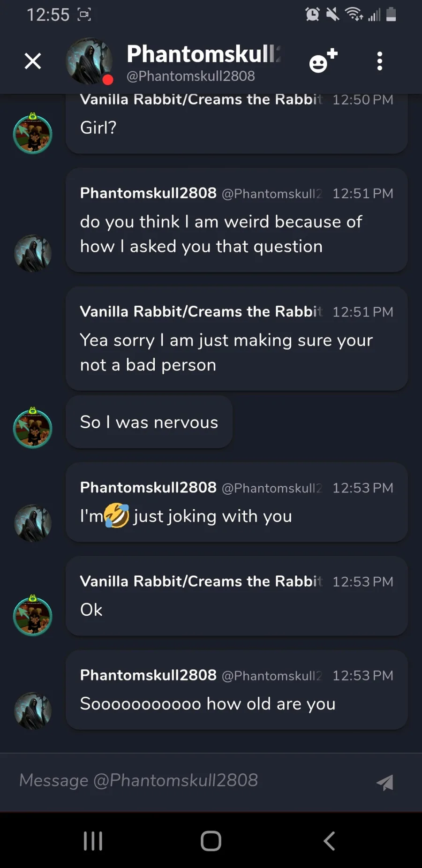
Task: Tap the Message @Phantomskull2808 input field
Action: [188, 781]
